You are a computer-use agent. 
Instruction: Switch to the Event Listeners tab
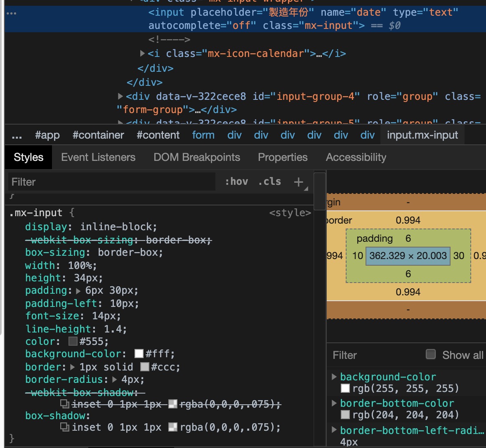pyautogui.click(x=98, y=157)
